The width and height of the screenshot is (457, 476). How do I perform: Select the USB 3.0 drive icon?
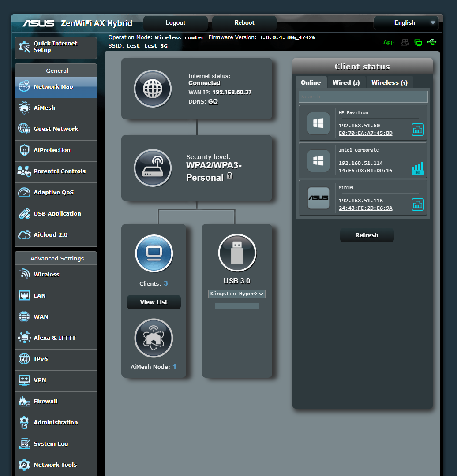coord(237,253)
